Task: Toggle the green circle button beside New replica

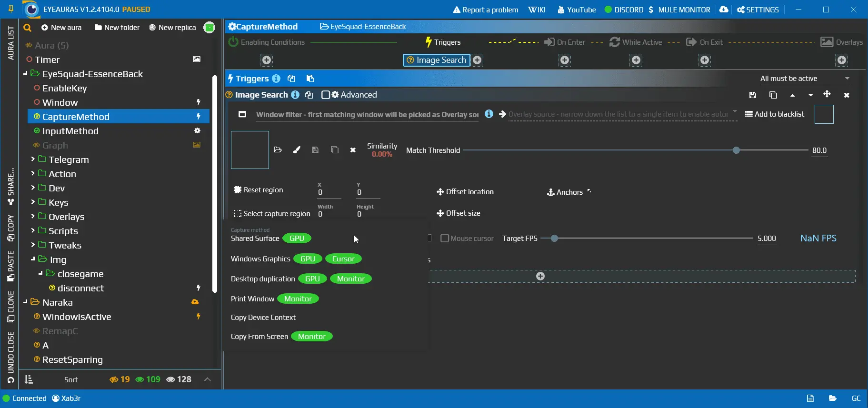Action: (209, 28)
